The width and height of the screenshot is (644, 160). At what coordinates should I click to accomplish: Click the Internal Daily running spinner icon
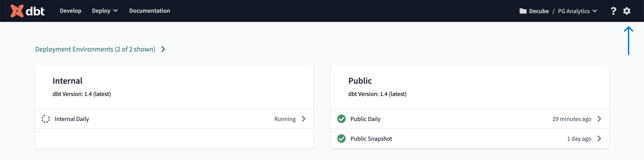point(46,119)
